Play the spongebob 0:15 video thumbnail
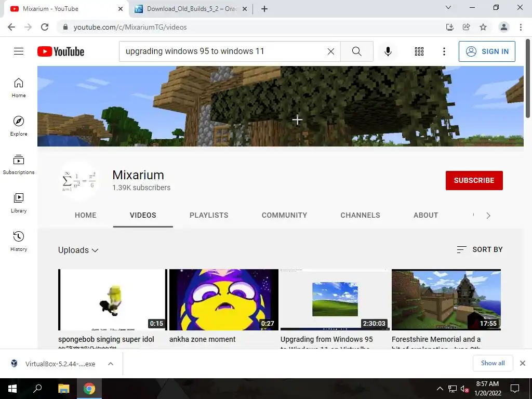This screenshot has height=399, width=532. (x=113, y=300)
